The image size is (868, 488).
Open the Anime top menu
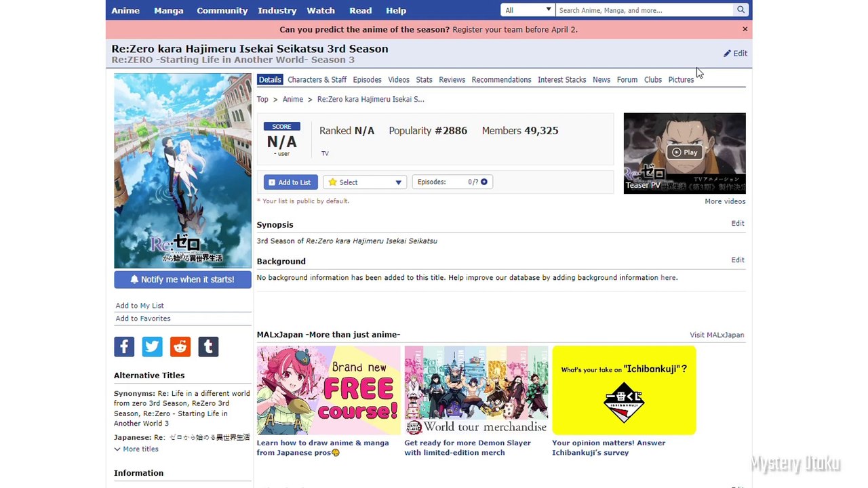[125, 11]
